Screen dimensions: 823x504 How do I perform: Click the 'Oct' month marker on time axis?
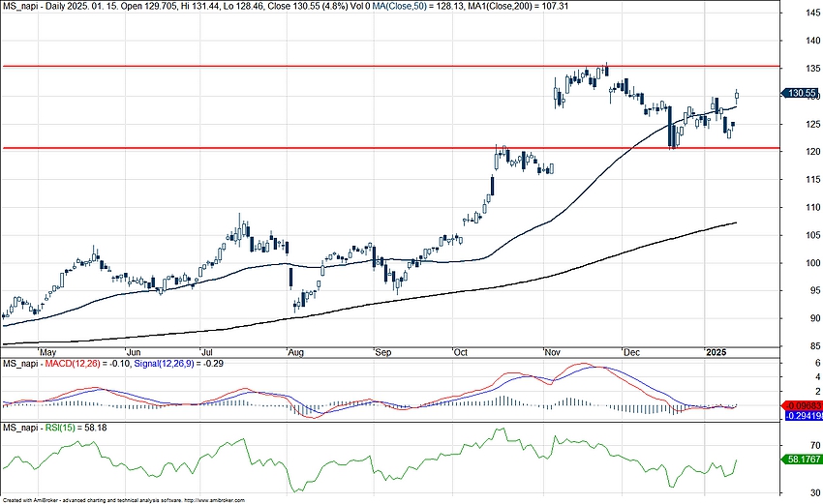462,349
